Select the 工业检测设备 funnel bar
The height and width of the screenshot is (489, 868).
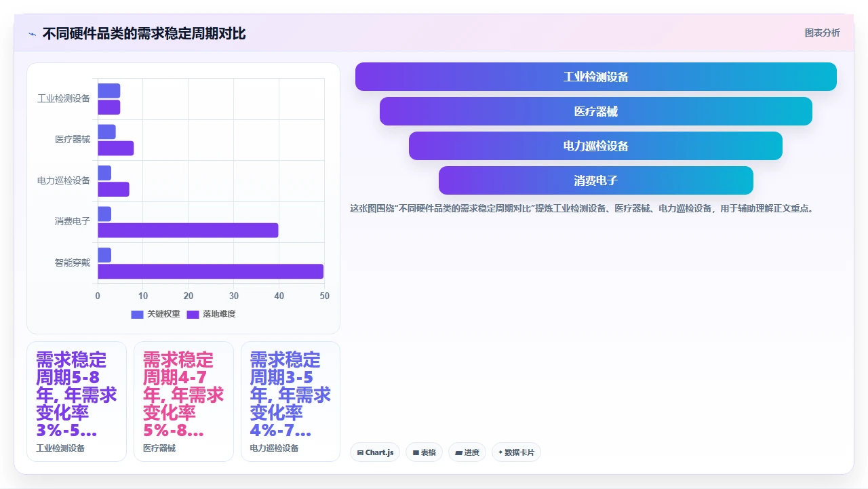[x=596, y=77]
